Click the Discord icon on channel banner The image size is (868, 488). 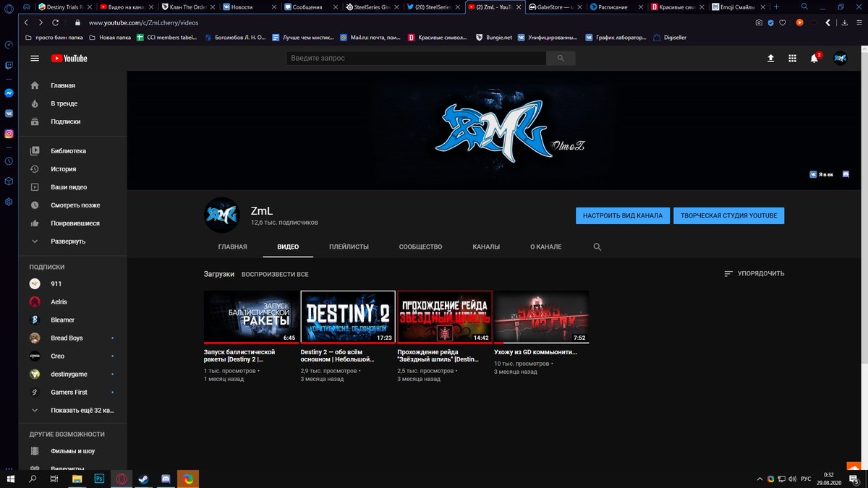[x=844, y=174]
